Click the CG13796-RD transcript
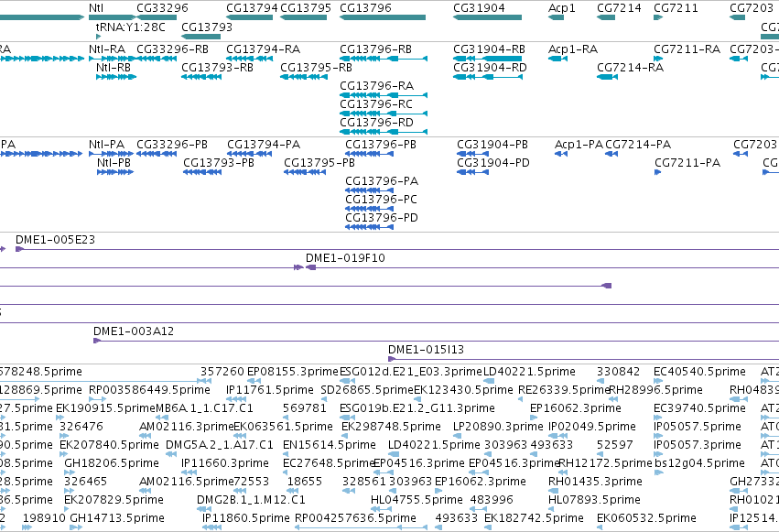The image size is (779, 532). click(x=384, y=132)
